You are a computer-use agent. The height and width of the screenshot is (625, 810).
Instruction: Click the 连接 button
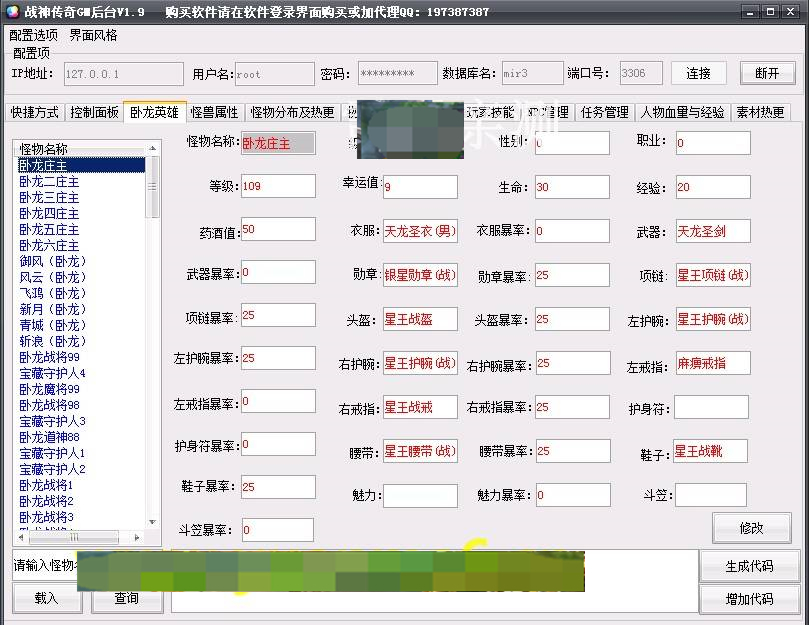[698, 74]
